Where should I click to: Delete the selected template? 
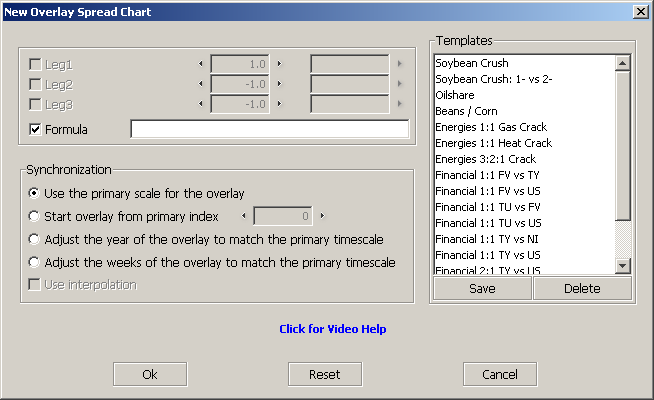pos(582,288)
